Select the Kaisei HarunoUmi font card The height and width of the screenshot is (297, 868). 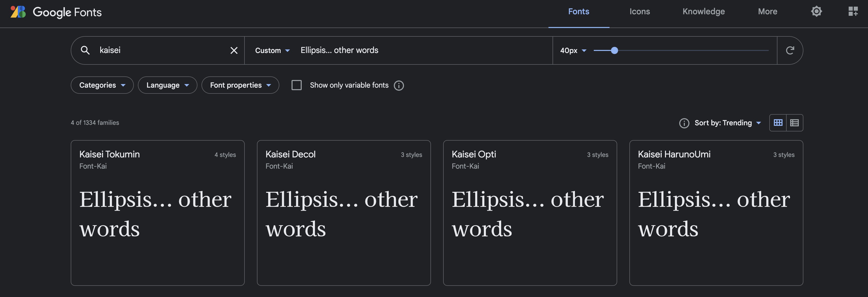pos(674,154)
